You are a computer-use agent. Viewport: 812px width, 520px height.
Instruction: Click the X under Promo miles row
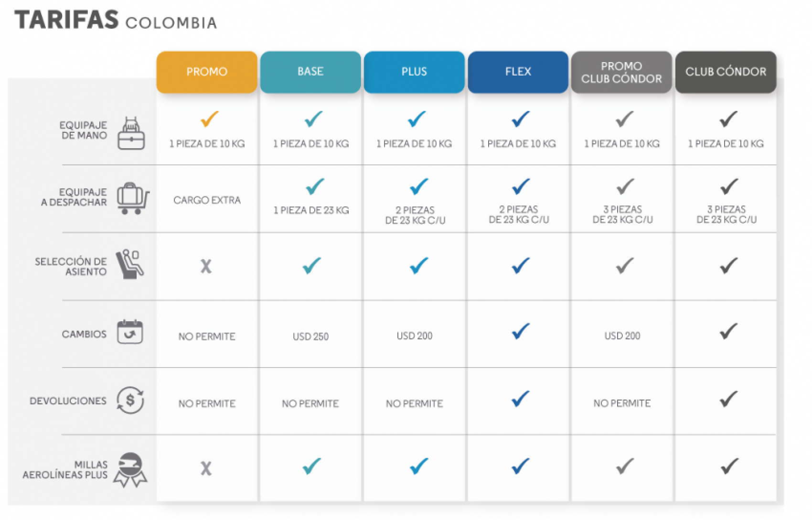(x=206, y=468)
